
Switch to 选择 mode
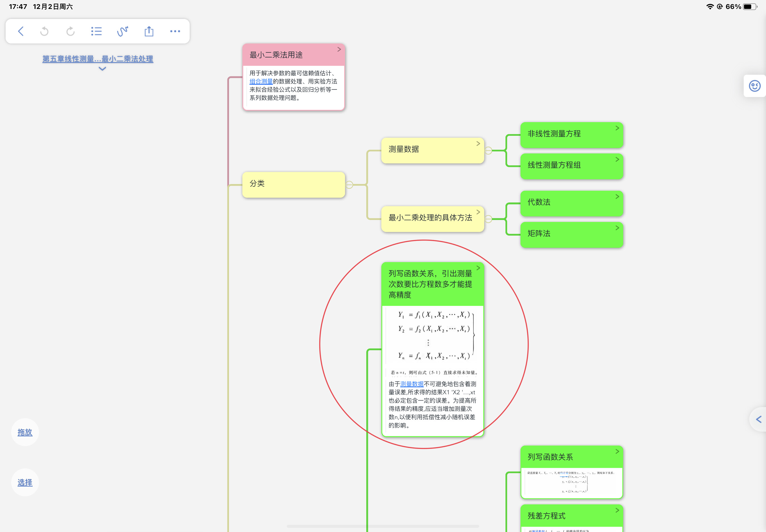coord(25,483)
